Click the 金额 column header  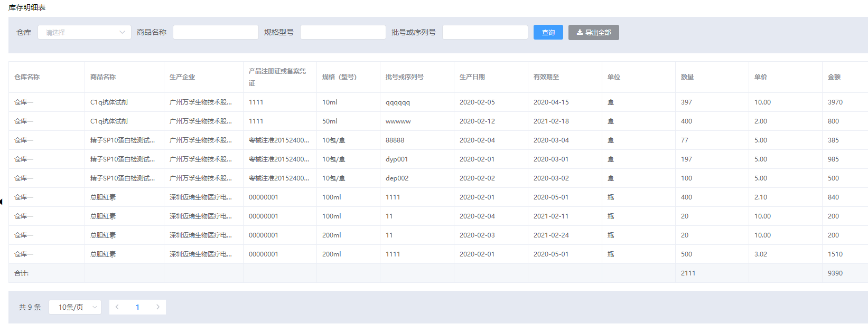tap(834, 77)
